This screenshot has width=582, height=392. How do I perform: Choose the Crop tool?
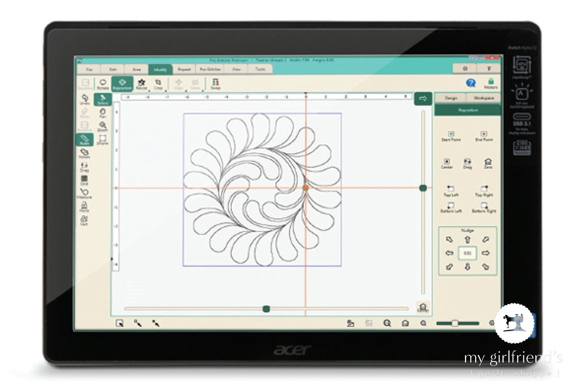point(159,84)
